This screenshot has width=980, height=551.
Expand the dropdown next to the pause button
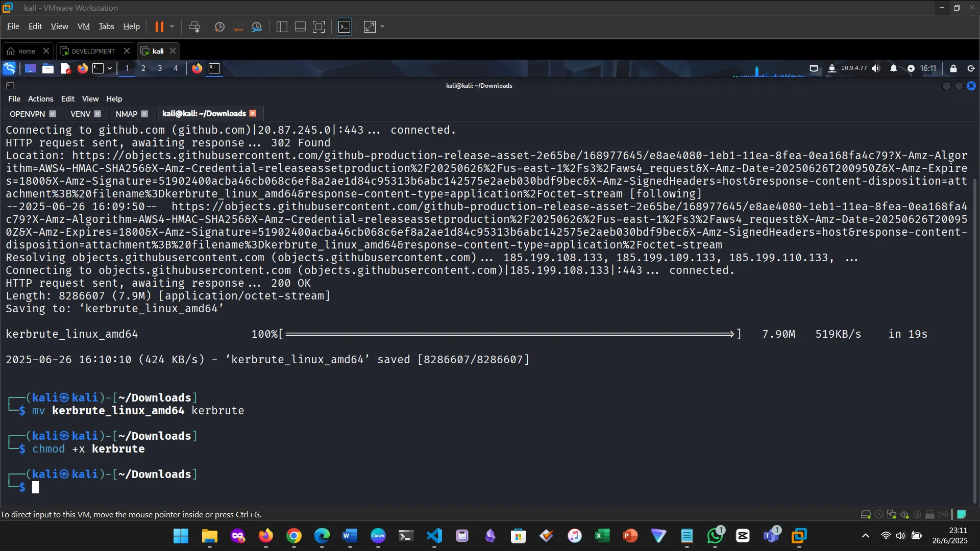click(173, 27)
